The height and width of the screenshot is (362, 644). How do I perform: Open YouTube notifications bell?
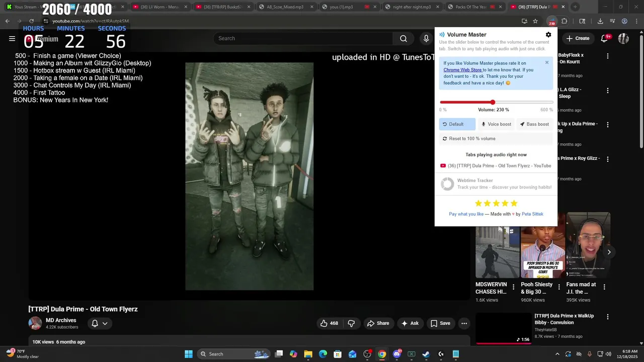click(x=605, y=38)
